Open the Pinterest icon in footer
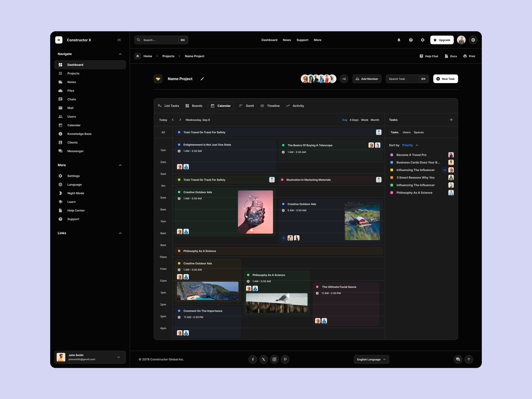Screen dimensions: 532x399 point(285,359)
